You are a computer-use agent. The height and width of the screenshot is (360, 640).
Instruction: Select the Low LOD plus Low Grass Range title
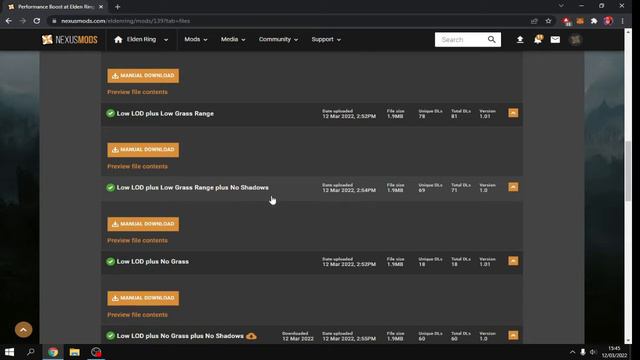tap(165, 113)
